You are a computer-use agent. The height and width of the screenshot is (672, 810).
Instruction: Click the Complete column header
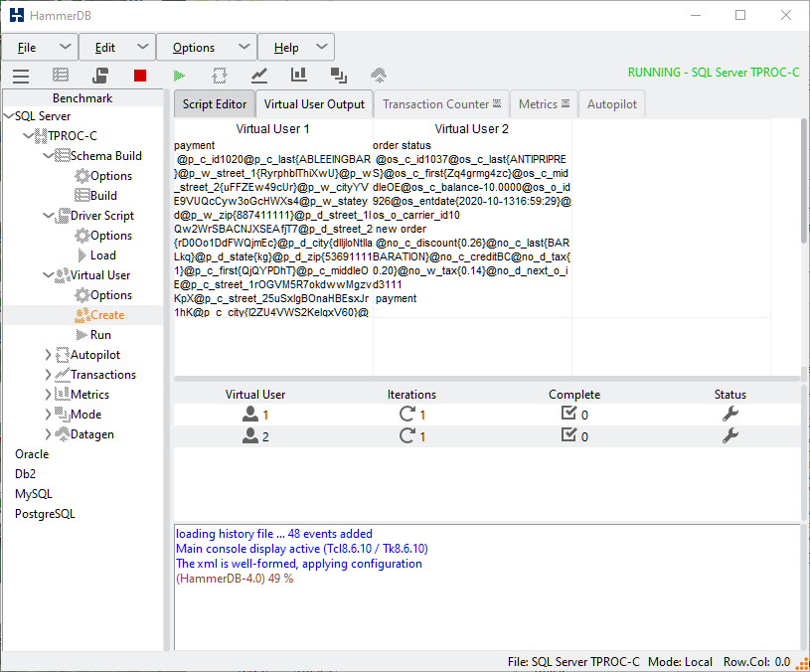click(x=574, y=395)
